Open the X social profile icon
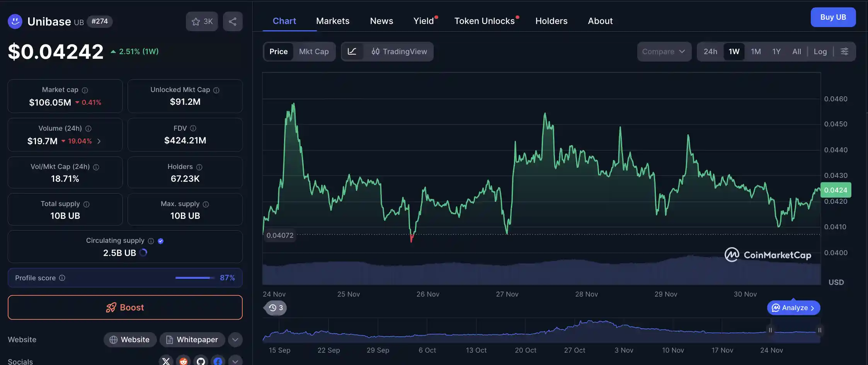 pyautogui.click(x=166, y=361)
